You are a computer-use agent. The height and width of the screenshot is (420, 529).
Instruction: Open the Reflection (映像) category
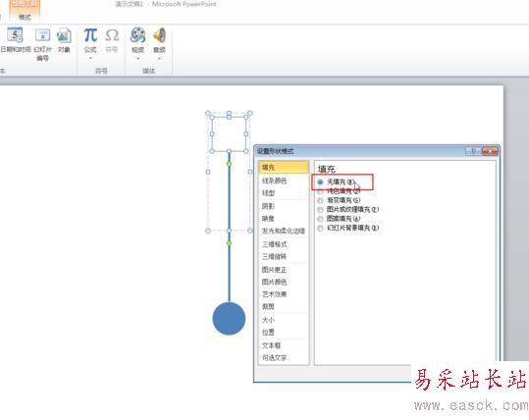pyautogui.click(x=284, y=219)
